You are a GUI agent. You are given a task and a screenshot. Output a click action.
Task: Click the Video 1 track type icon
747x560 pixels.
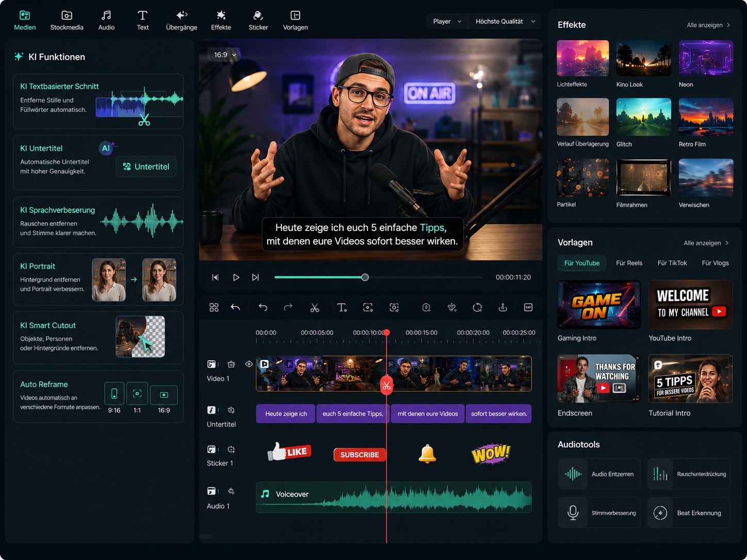[x=212, y=364]
